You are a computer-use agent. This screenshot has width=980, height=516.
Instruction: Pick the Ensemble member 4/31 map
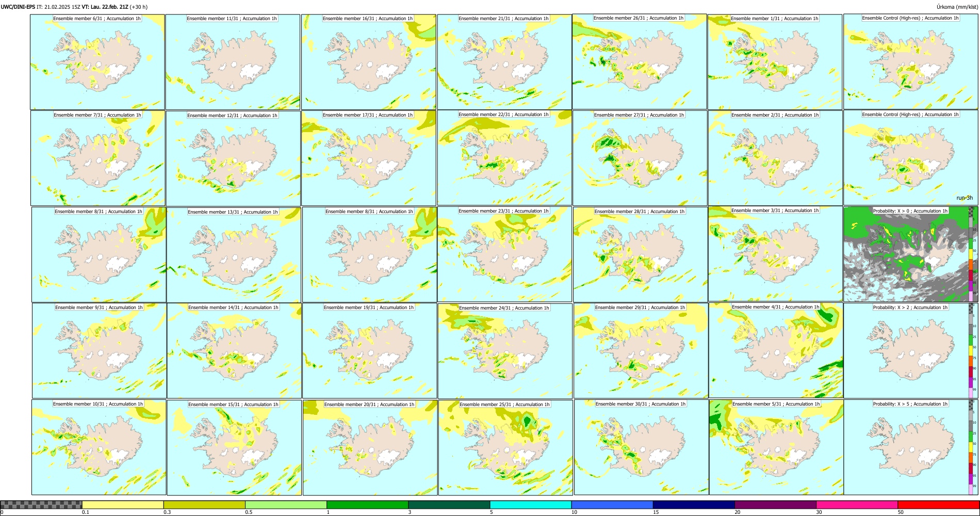pos(776,350)
